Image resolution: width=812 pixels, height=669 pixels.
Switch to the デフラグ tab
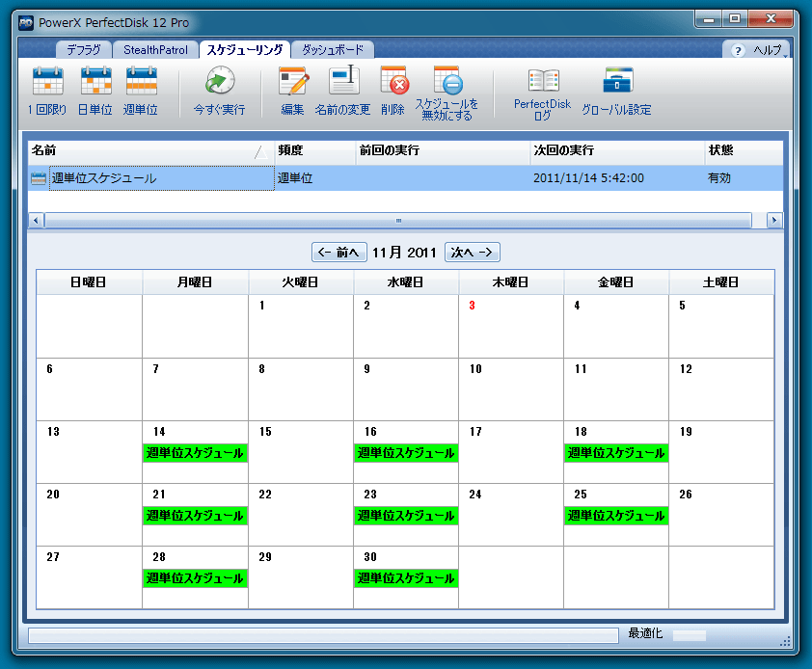click(84, 50)
